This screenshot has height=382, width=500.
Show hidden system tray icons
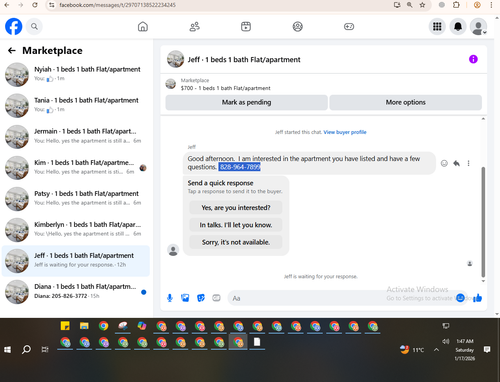click(436, 350)
